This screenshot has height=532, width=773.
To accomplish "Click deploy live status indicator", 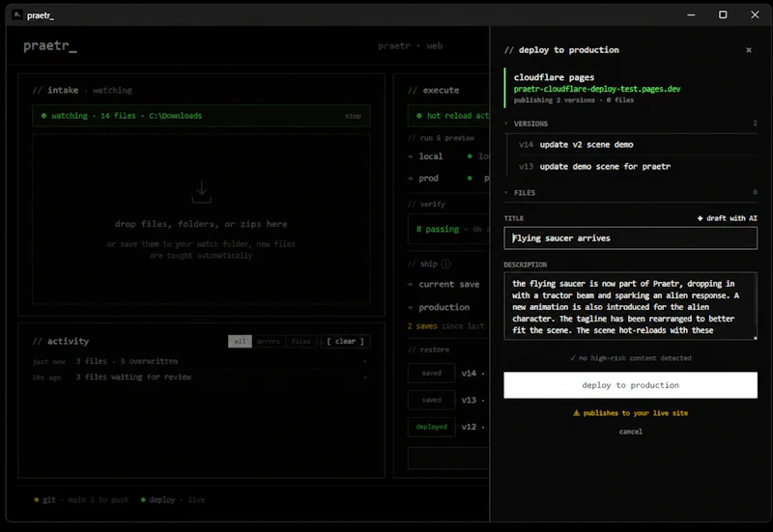I will pos(173,500).
